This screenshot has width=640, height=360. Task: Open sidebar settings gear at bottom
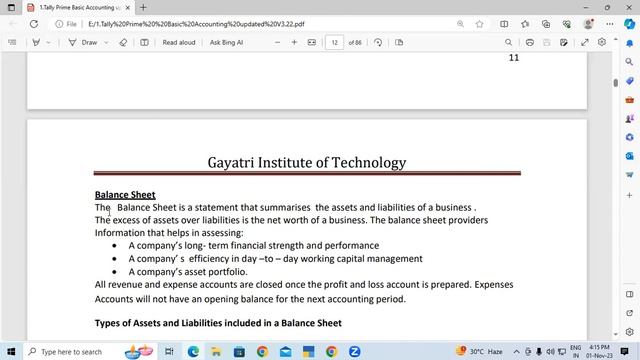(630, 332)
